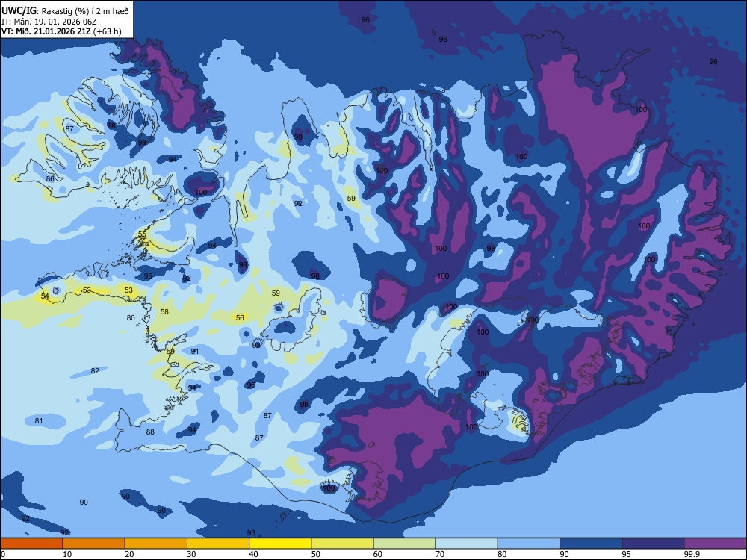This screenshot has height=560, width=747.
Task: Pick the light green 60–70 legend swatch
Action: pos(404,544)
